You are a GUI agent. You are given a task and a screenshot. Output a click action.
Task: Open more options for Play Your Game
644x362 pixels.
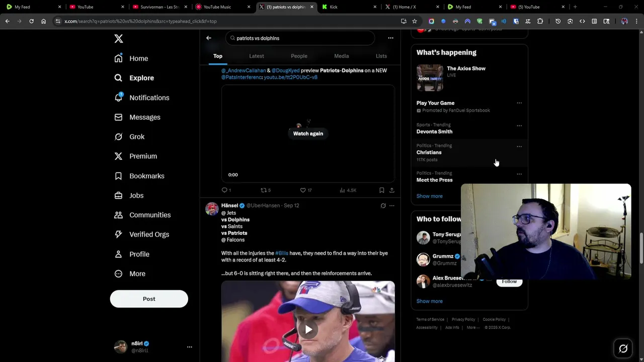(519, 103)
